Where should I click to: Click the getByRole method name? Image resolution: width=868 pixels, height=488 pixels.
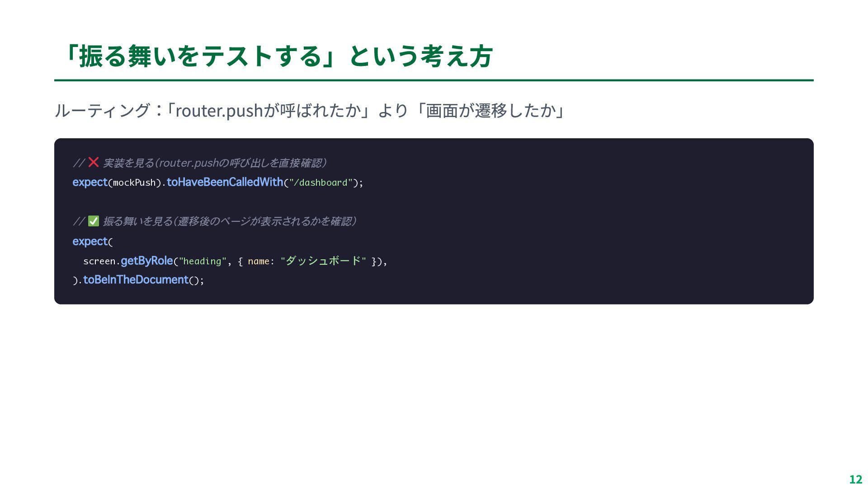(146, 261)
